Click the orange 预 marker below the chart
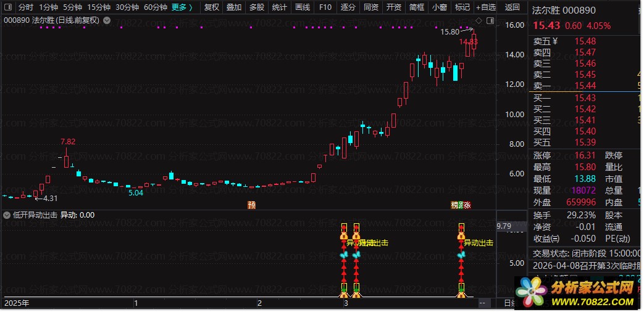 (251, 205)
